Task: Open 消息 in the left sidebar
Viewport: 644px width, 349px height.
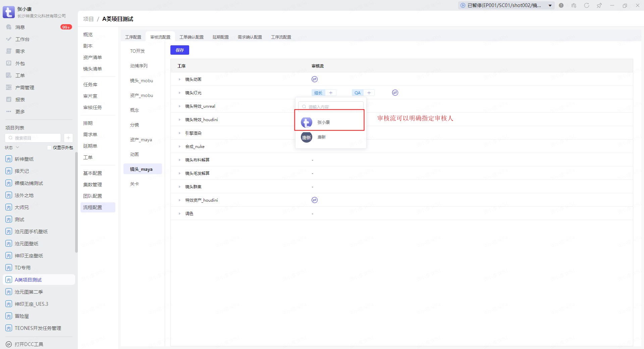Action: click(20, 27)
